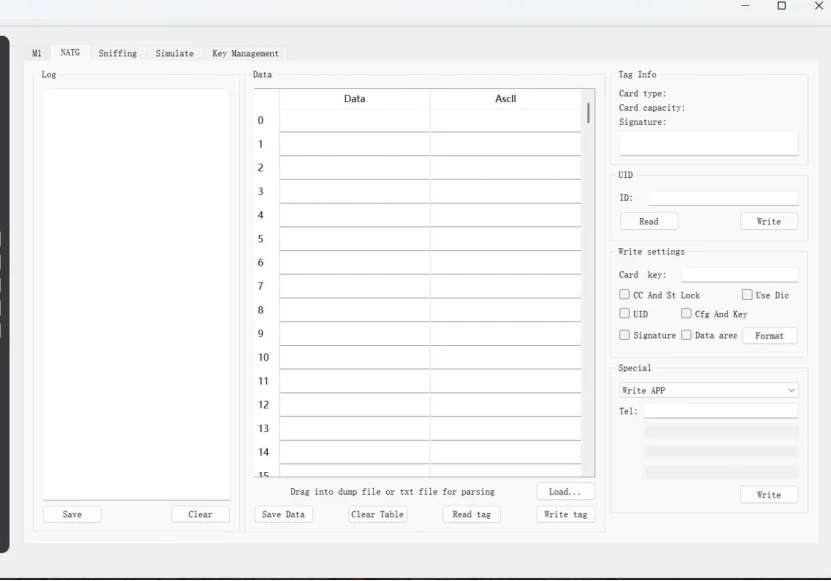Tick the Use Dic checkbox
This screenshot has height=581, width=831.
click(747, 294)
